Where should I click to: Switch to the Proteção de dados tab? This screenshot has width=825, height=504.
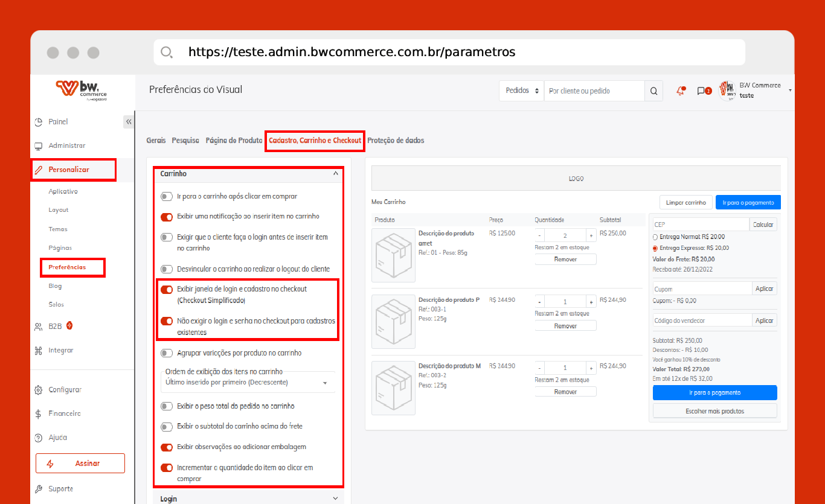(396, 141)
